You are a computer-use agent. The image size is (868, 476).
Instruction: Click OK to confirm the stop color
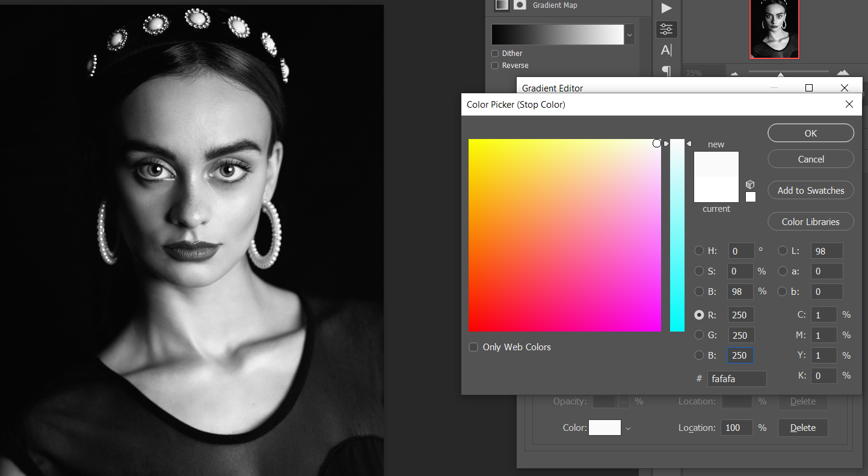(x=810, y=133)
